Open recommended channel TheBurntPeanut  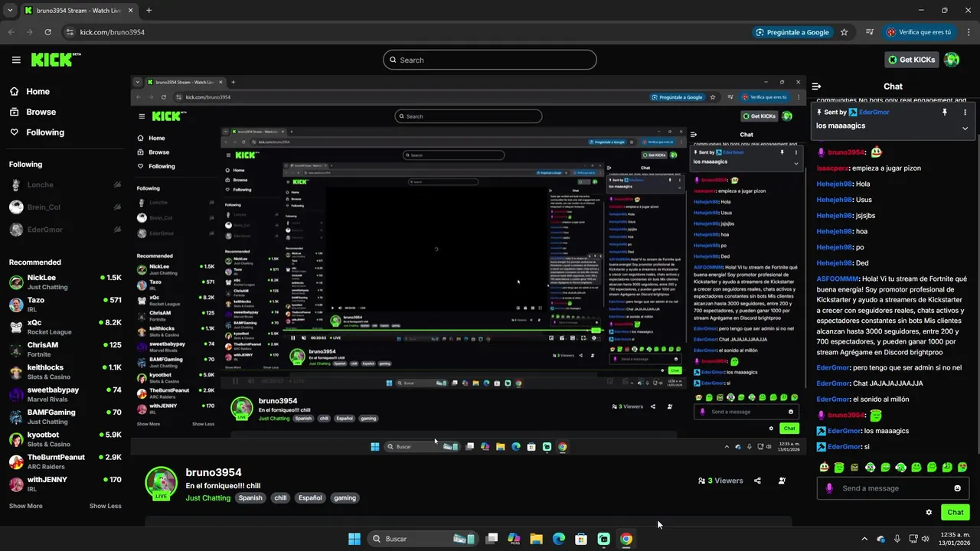65,461
